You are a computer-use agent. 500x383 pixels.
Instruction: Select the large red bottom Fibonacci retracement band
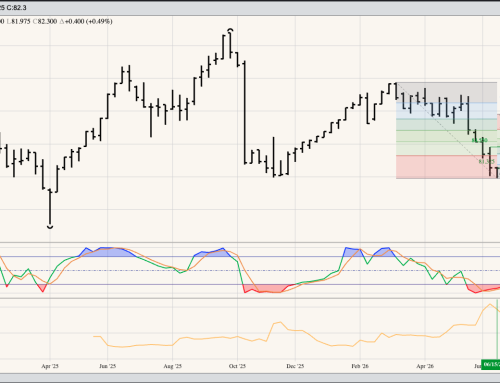tap(447, 167)
